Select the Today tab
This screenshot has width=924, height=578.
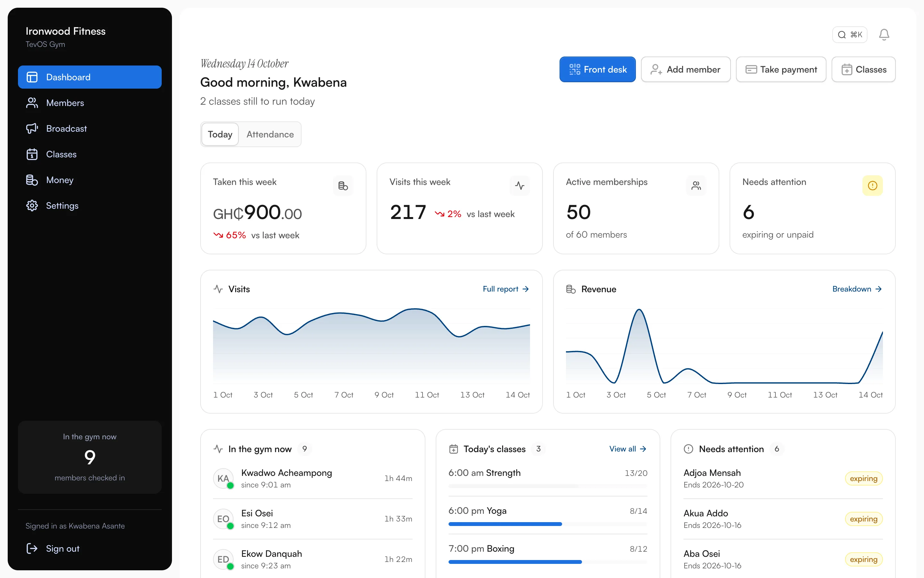tap(220, 134)
